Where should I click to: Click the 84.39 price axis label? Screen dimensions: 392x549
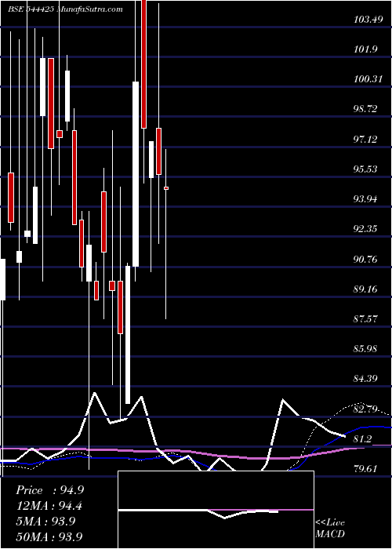pyautogui.click(x=366, y=379)
